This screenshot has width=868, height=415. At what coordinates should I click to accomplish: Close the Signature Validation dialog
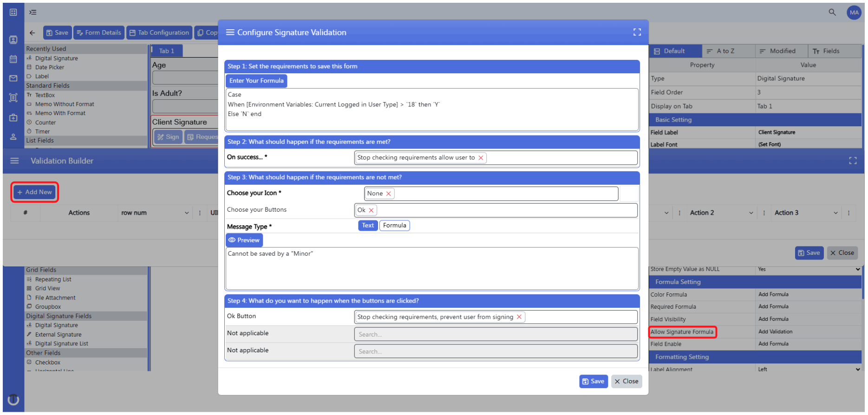(627, 382)
